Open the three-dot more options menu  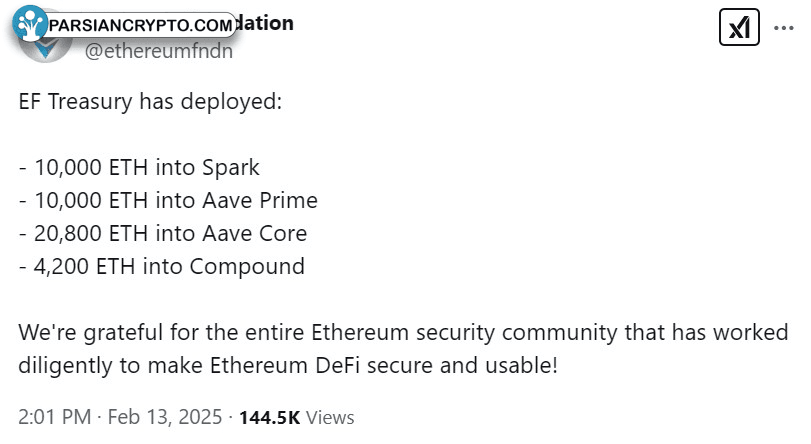point(784,28)
